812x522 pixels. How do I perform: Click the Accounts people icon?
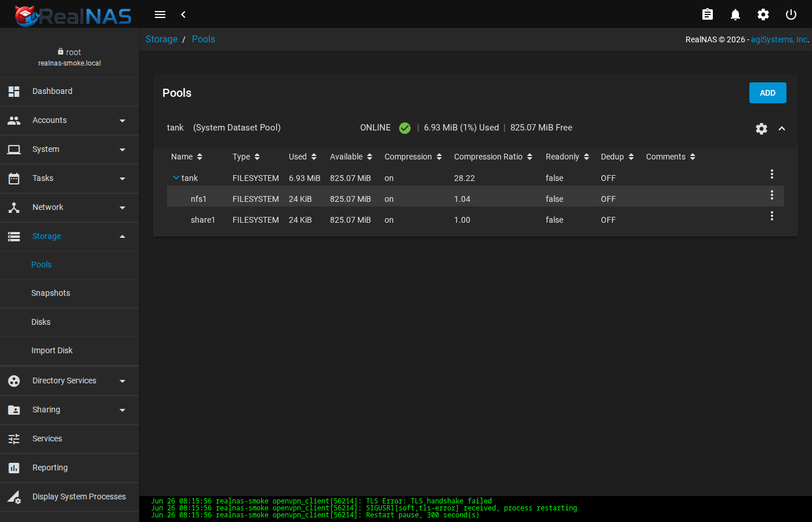[14, 121]
